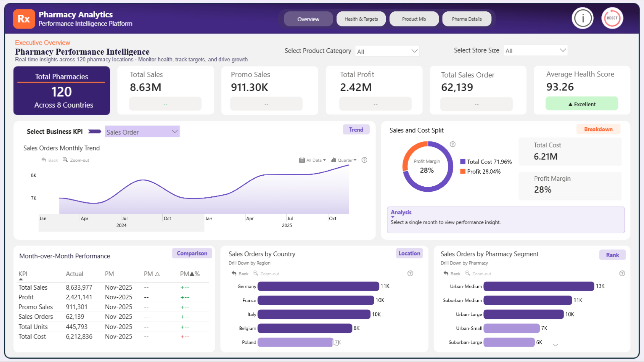Click Back arrow in monthly trend chart

click(x=44, y=160)
